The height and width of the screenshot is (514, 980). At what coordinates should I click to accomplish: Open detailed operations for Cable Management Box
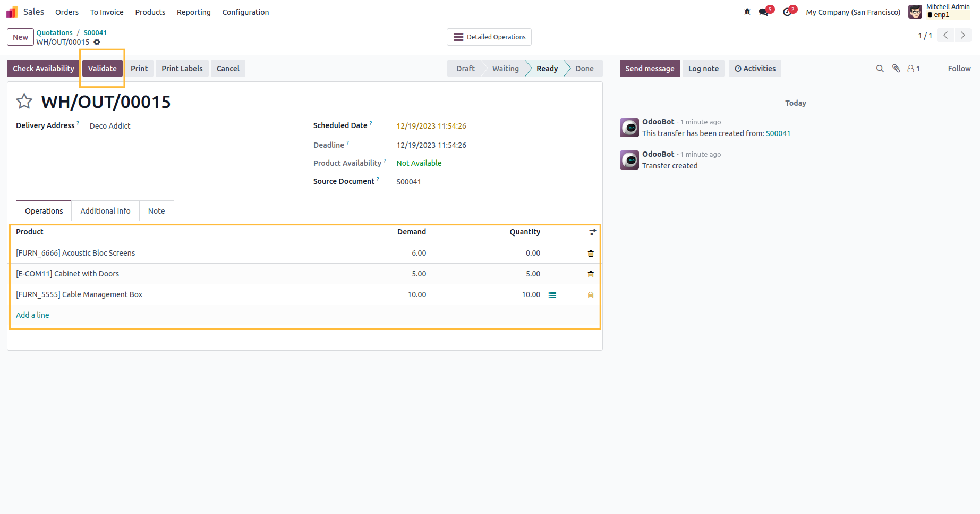(x=552, y=295)
